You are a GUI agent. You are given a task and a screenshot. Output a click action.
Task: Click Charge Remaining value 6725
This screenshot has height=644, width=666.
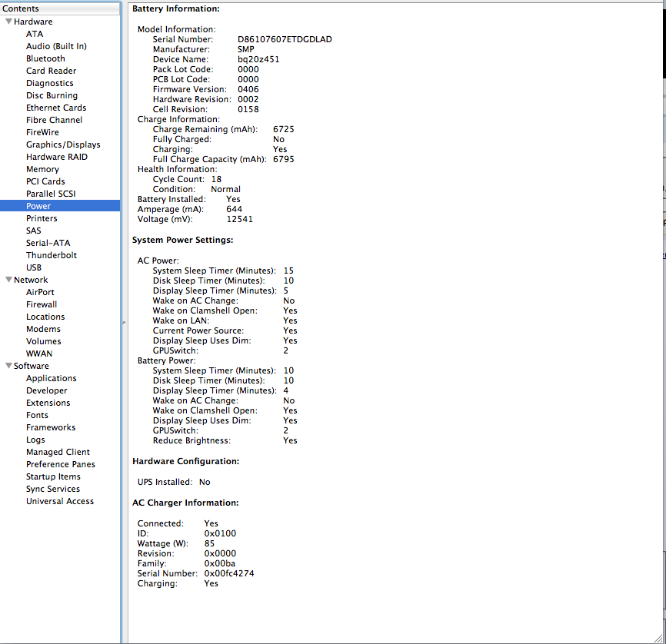[x=283, y=129]
